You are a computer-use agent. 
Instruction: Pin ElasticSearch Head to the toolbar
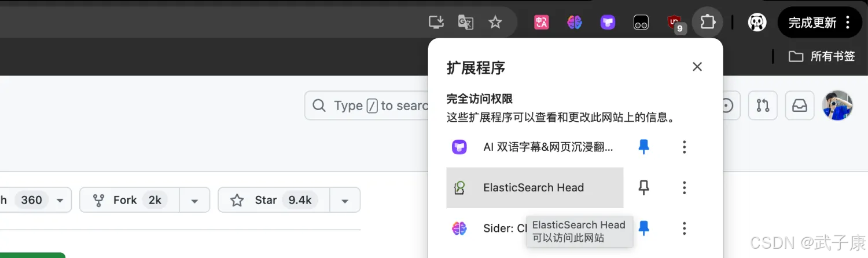tap(643, 187)
